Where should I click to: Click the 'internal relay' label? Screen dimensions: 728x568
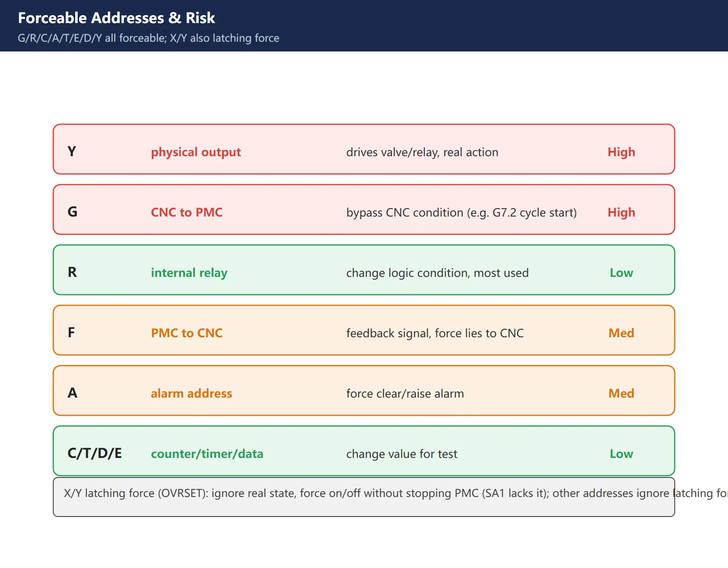(189, 273)
